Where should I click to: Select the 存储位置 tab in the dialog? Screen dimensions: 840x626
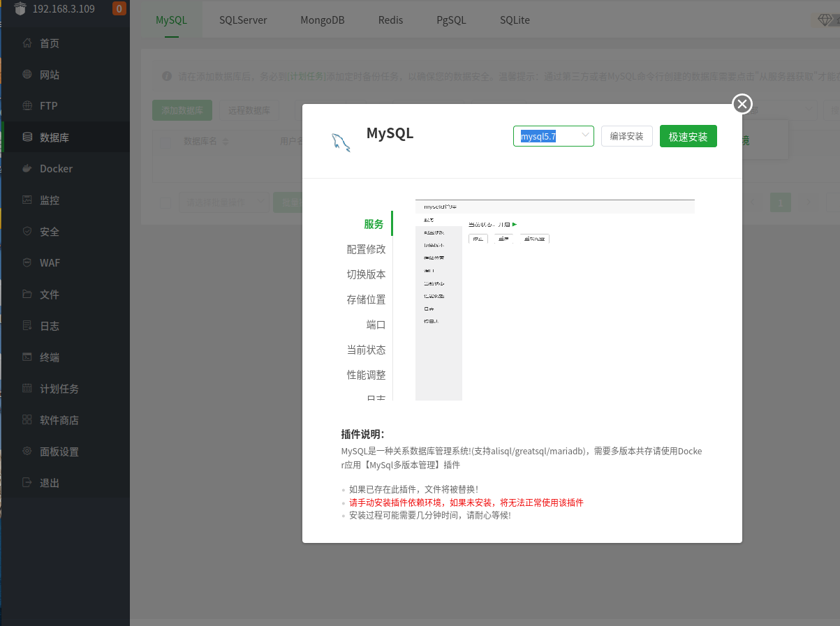click(366, 299)
